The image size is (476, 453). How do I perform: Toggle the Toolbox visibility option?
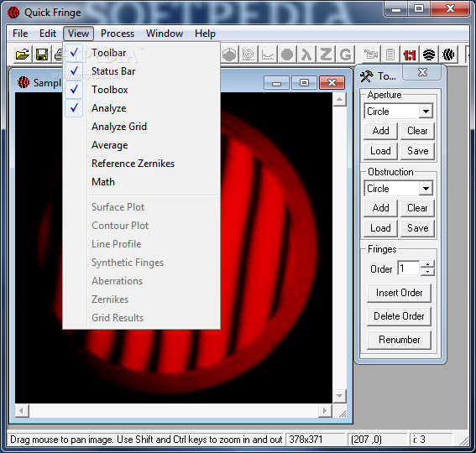[142, 90]
